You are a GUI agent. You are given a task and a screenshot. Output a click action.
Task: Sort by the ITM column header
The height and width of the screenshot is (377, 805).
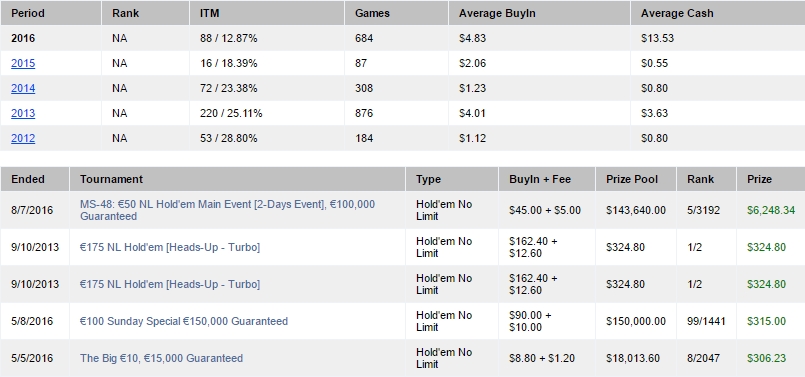point(210,13)
